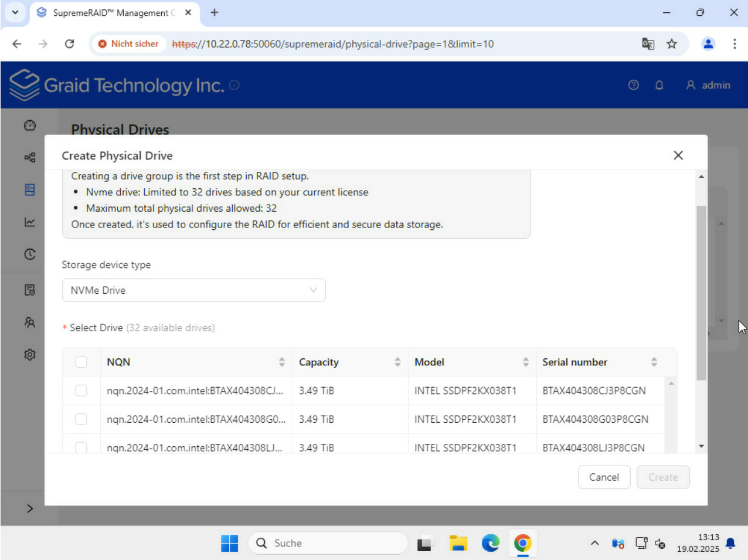Reload the page with the refresh icon
Screen dimensions: 748x560
click(69, 44)
